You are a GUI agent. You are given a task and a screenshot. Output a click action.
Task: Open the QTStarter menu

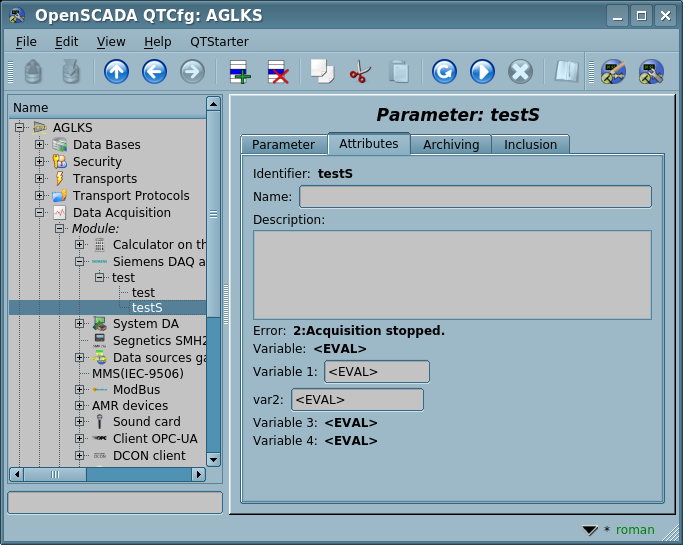pos(219,41)
